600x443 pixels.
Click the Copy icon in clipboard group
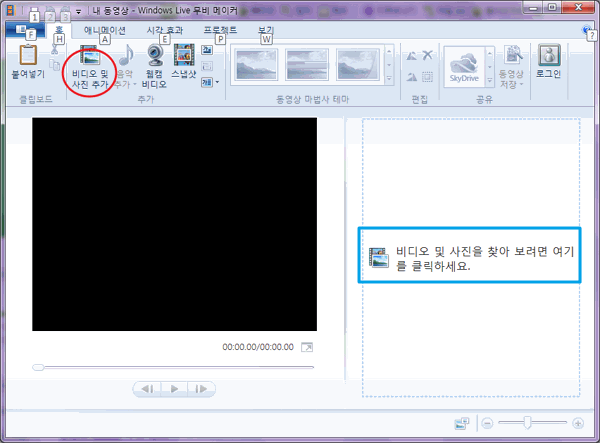[55, 64]
